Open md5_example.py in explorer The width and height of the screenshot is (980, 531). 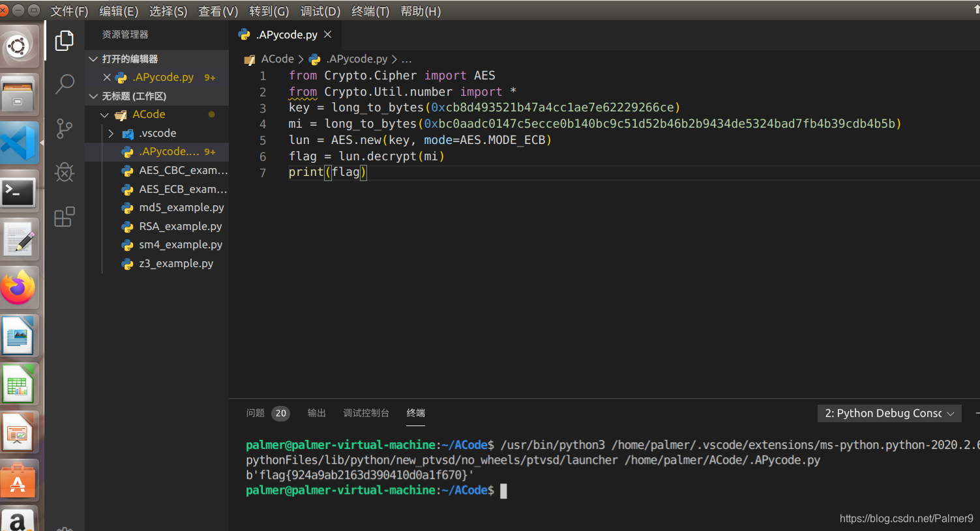point(156,207)
